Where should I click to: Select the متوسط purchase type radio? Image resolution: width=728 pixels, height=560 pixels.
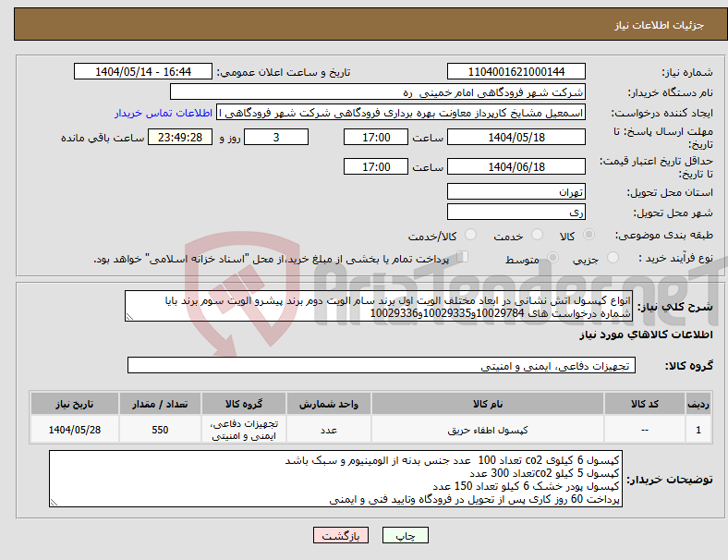[x=552, y=258]
